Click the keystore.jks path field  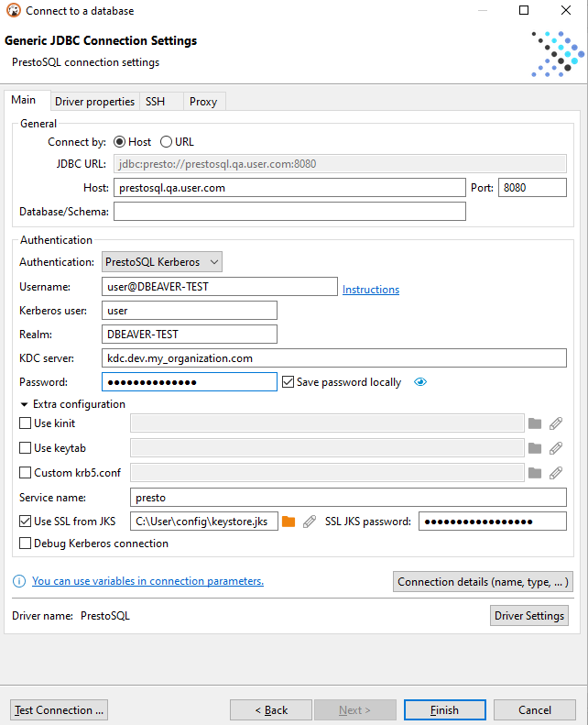tap(204, 522)
